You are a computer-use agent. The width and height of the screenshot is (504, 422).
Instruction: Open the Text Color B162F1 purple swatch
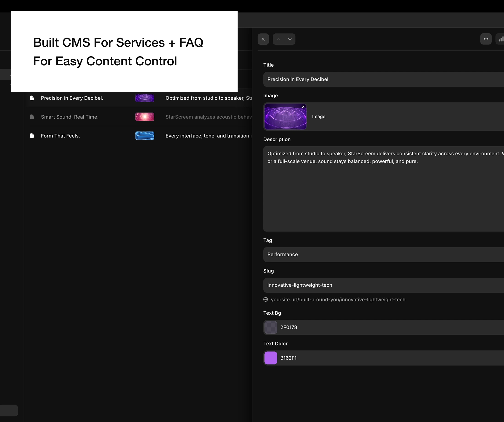coord(271,358)
